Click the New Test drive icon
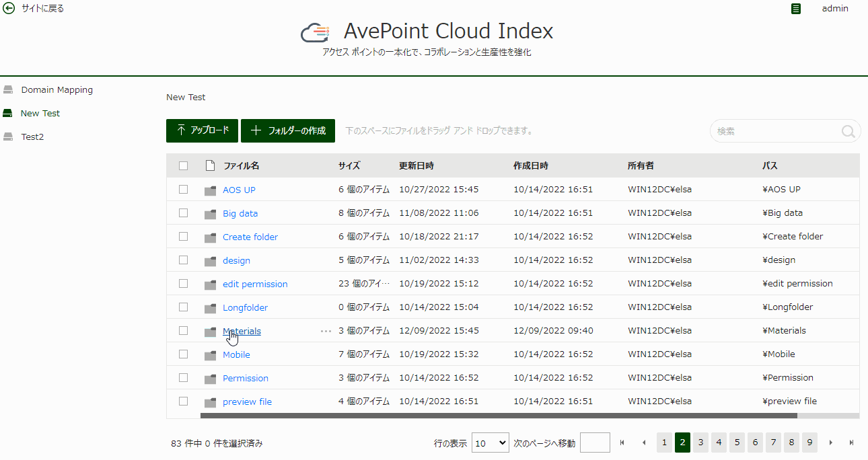This screenshot has width=868, height=460. (x=8, y=113)
